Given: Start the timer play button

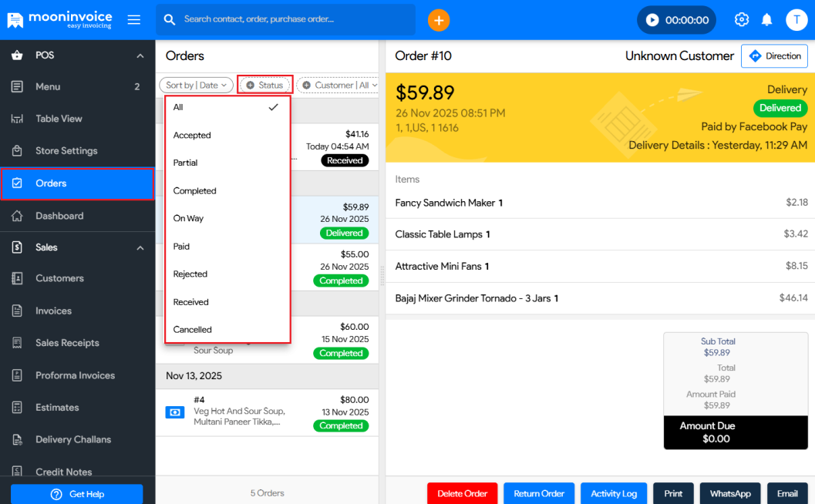Looking at the screenshot, I should click(652, 20).
